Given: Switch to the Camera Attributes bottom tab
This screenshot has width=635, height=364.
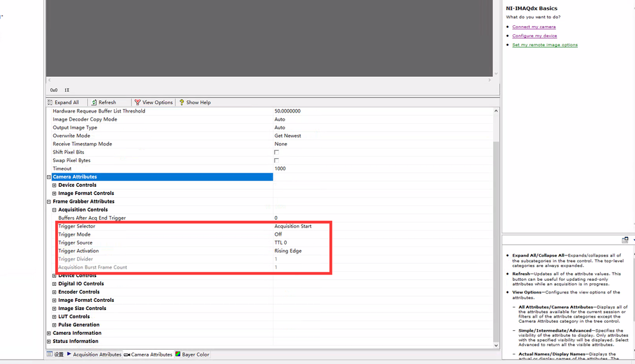Looking at the screenshot, I should coord(148,354).
